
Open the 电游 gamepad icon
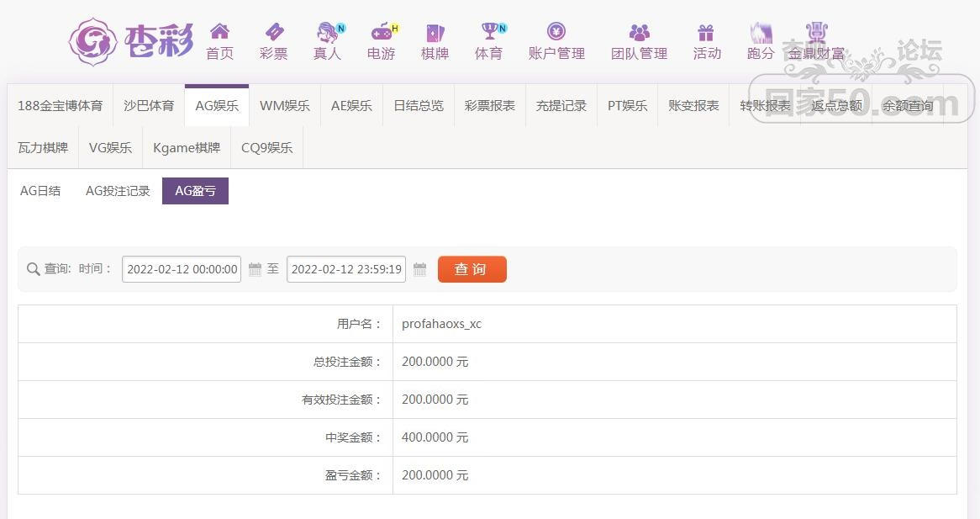382,31
